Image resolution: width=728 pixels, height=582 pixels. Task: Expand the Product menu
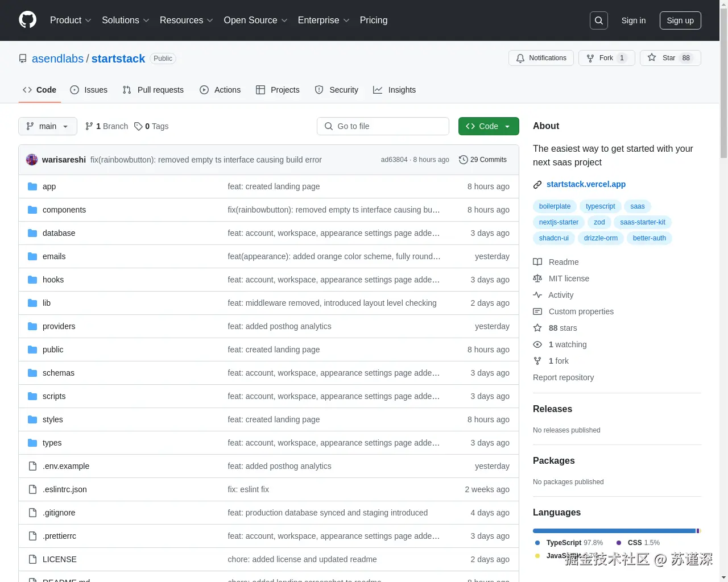(x=71, y=20)
